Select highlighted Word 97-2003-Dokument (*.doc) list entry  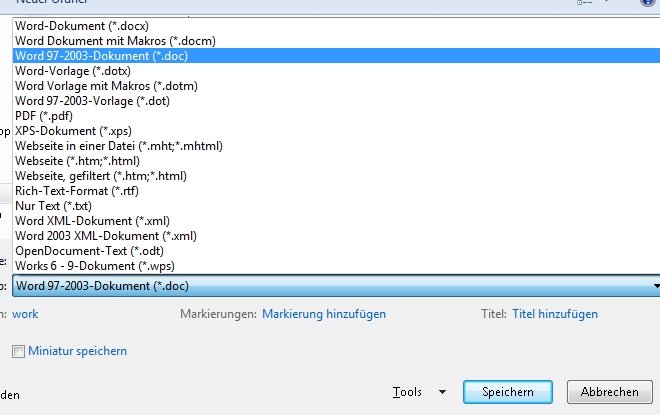point(336,56)
